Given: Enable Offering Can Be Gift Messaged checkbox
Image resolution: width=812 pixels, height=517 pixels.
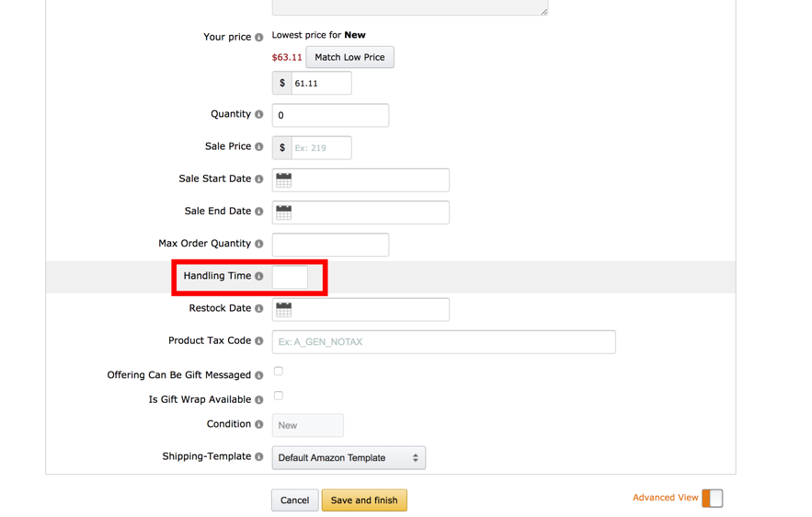Looking at the screenshot, I should click(x=279, y=371).
